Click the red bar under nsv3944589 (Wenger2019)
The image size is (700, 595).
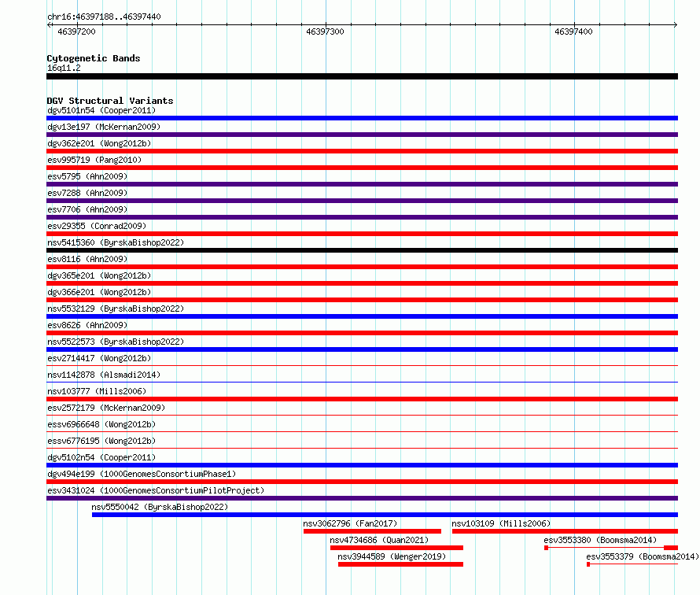coord(401,564)
